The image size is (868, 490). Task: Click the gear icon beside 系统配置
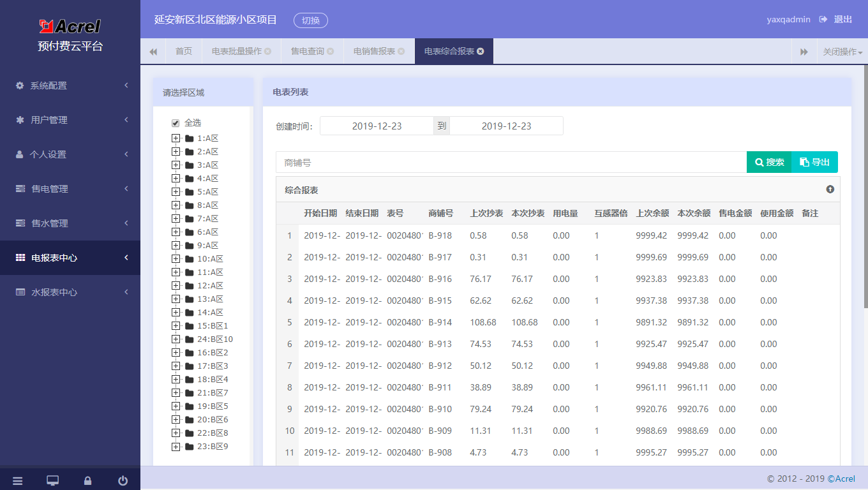click(x=20, y=85)
